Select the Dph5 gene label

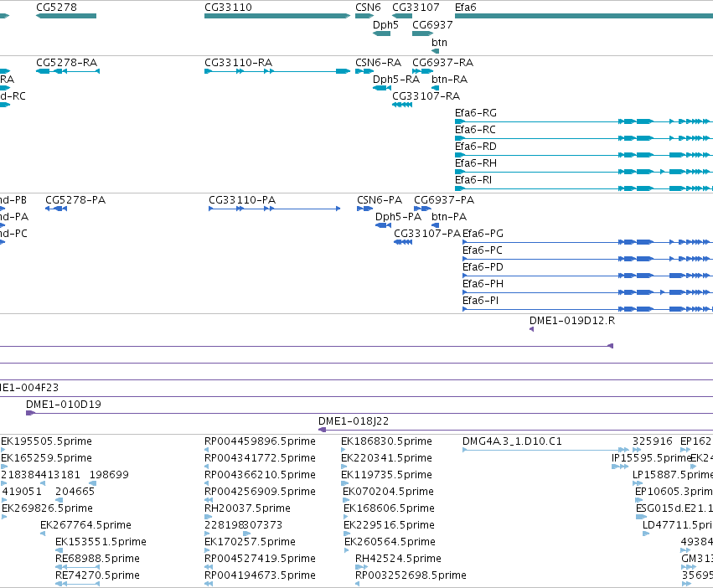click(x=385, y=24)
